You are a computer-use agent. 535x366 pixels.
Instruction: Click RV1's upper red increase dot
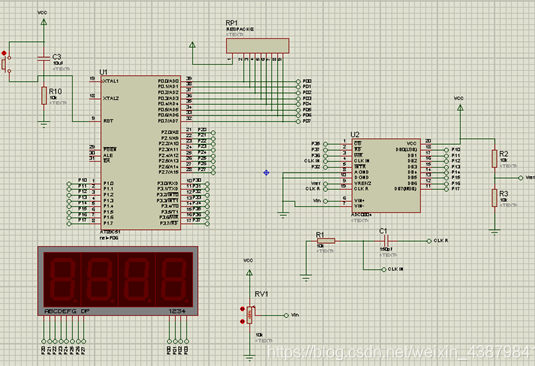(242, 309)
